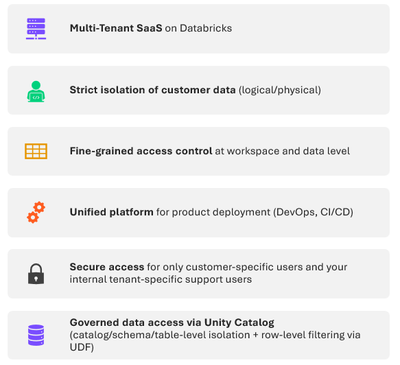The height and width of the screenshot is (365, 400).
Task: Click 'row-level filtering via' text
Action: tap(311, 335)
